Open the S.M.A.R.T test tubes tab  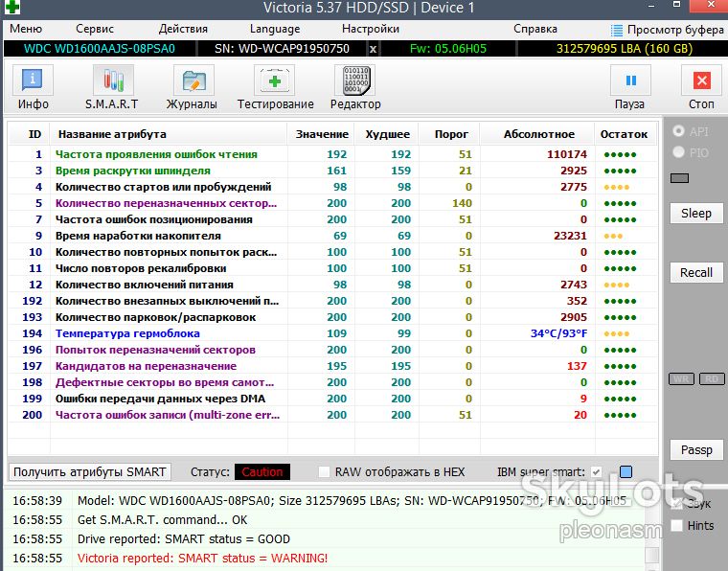coord(112,87)
